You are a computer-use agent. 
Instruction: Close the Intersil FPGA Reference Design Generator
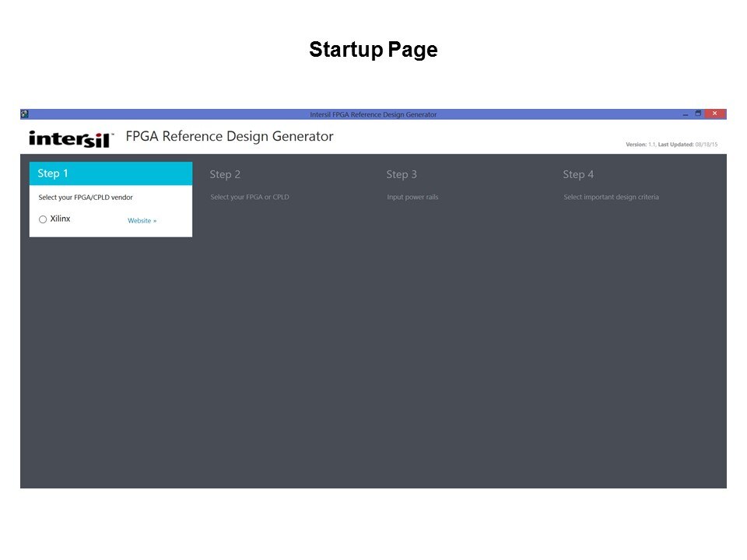point(715,114)
